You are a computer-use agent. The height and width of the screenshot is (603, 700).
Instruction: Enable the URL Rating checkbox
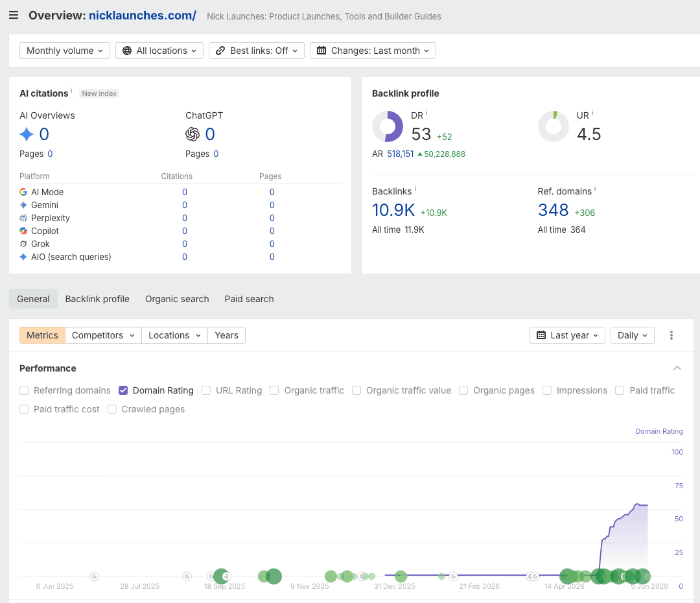pos(206,390)
